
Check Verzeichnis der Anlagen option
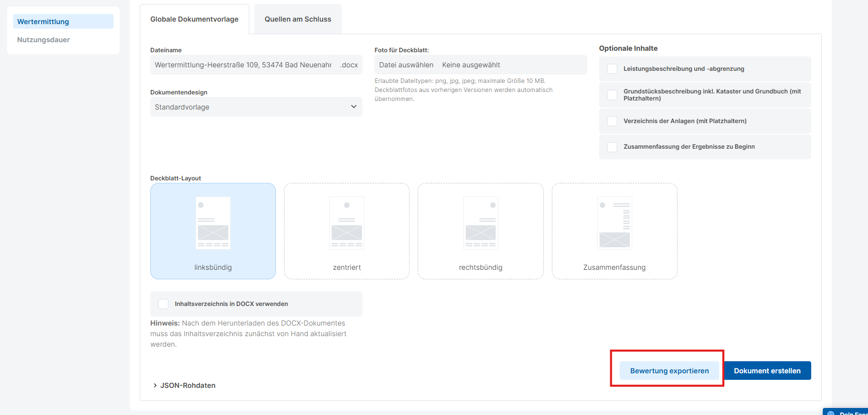point(612,121)
